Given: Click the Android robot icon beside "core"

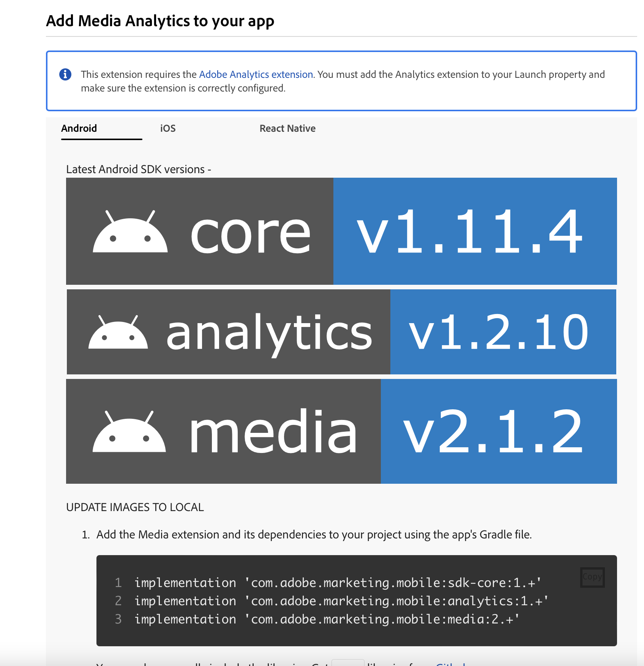Looking at the screenshot, I should pyautogui.click(x=130, y=232).
